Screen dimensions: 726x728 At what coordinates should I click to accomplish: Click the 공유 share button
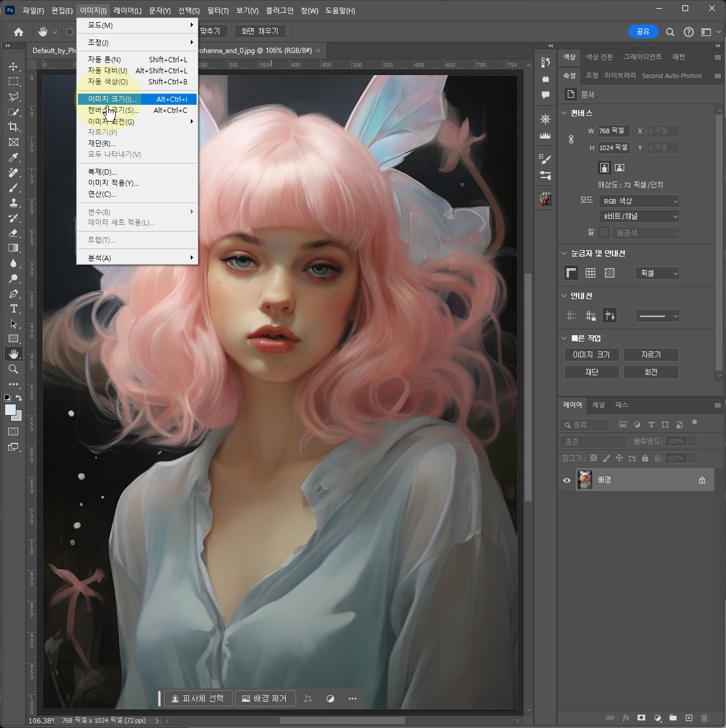tap(643, 31)
